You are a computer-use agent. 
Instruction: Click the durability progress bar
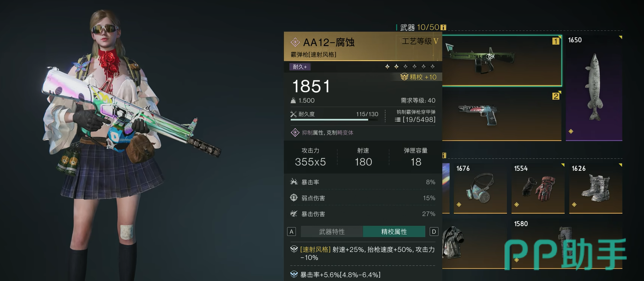pyautogui.click(x=334, y=120)
